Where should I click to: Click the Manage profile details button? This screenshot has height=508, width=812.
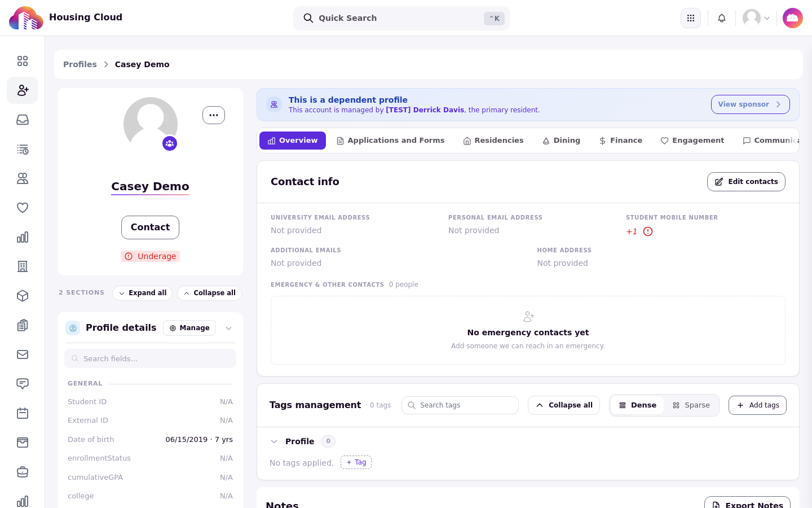[189, 328]
